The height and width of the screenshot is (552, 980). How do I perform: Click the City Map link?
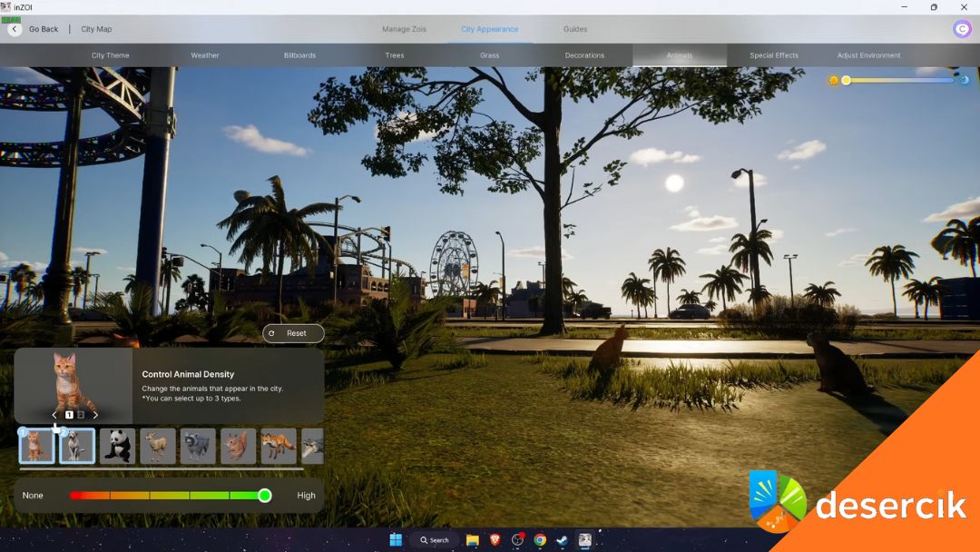click(96, 29)
